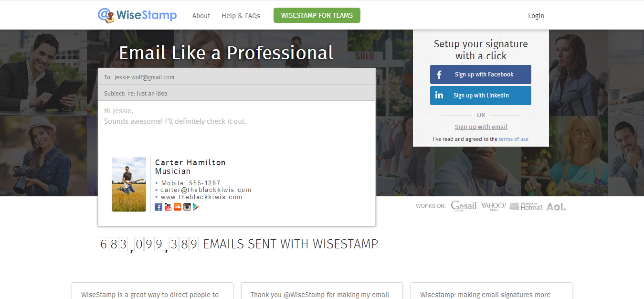
Task: Go to Help & FAQs
Action: pyautogui.click(x=241, y=16)
